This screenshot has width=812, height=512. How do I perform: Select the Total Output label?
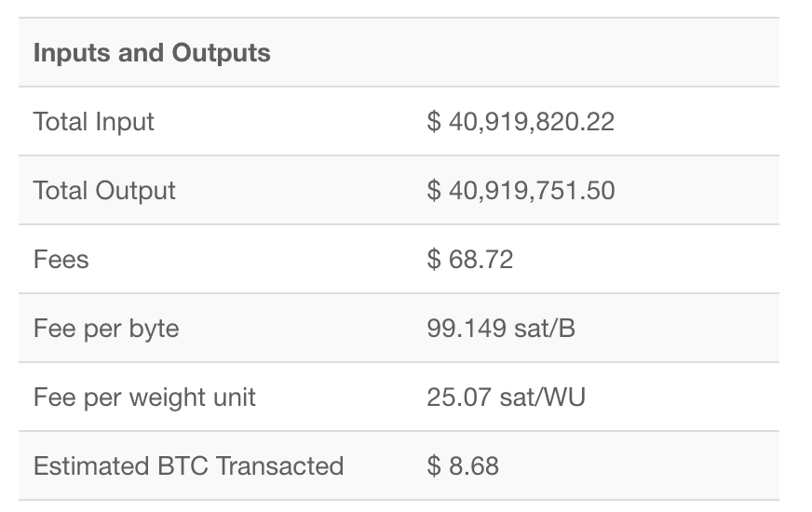[x=104, y=191]
